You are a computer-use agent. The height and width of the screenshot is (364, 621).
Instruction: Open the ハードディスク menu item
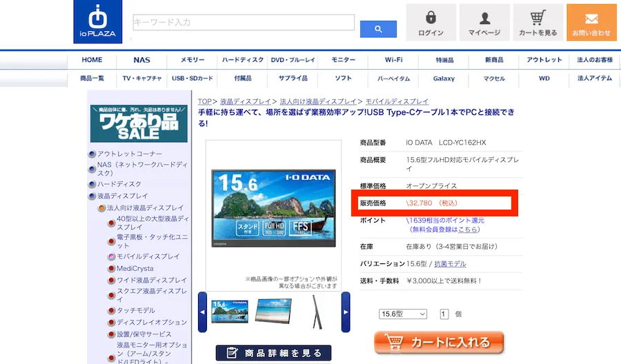coord(243,60)
